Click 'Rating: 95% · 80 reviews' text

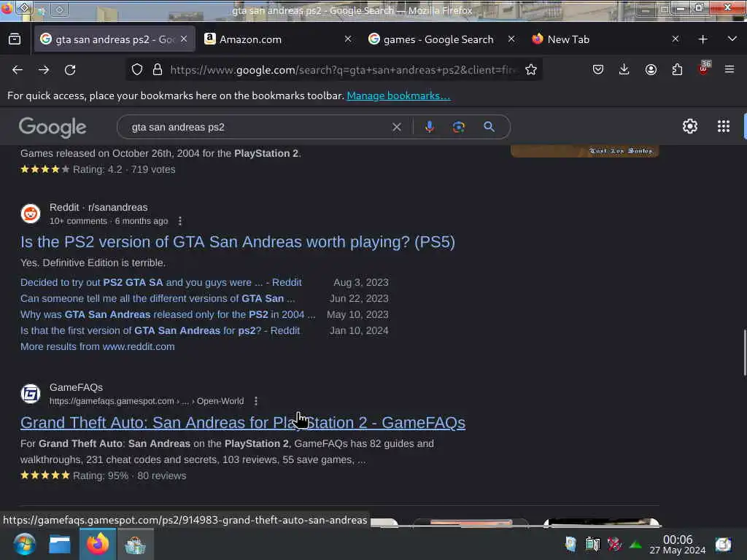pos(129,475)
